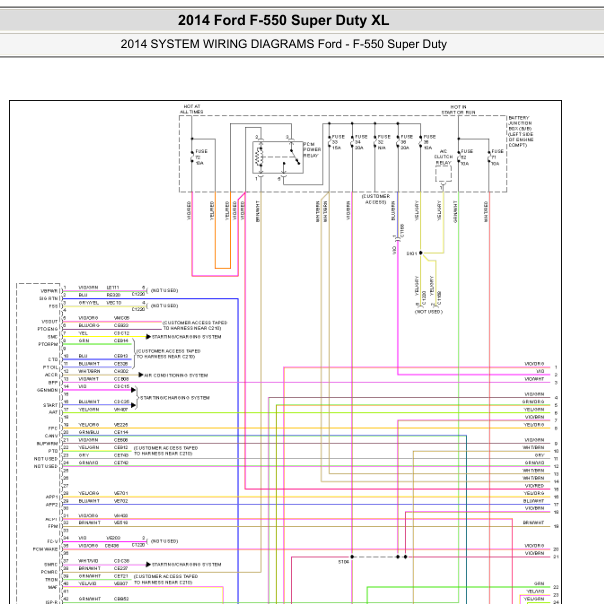The height and width of the screenshot is (604, 604).
Task: Click the 'VBPWR' pin label
Action: 49,291
